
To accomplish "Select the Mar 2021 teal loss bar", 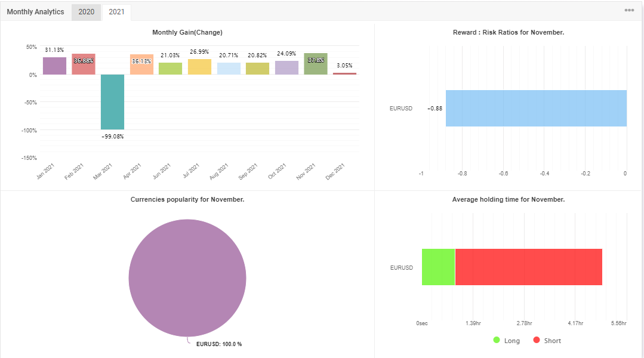I will pos(113,102).
